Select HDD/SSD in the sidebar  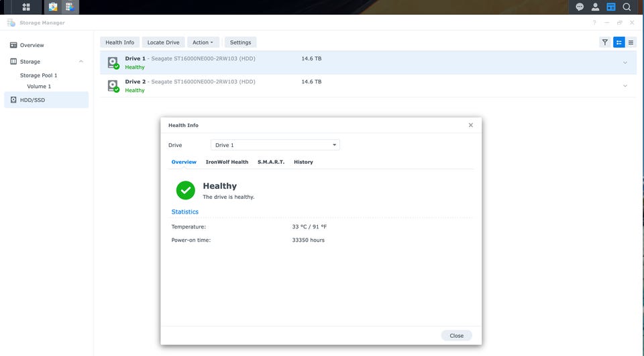point(46,100)
